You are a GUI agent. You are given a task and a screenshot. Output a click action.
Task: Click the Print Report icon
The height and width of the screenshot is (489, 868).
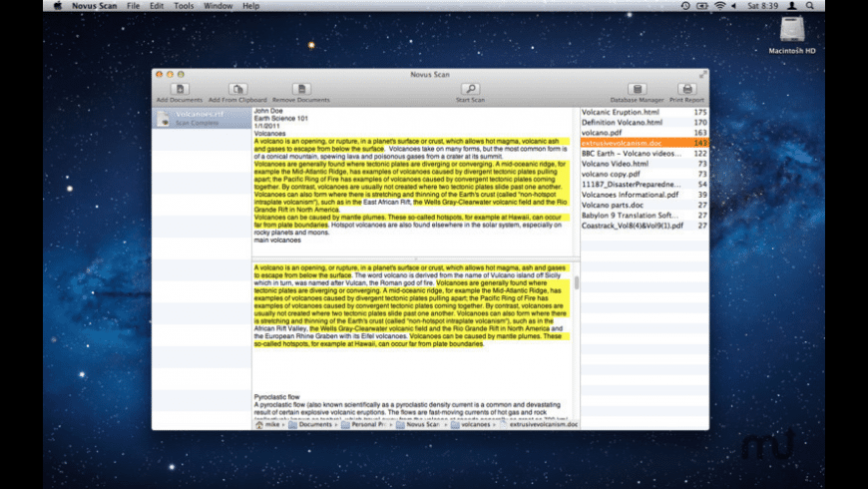click(x=687, y=89)
